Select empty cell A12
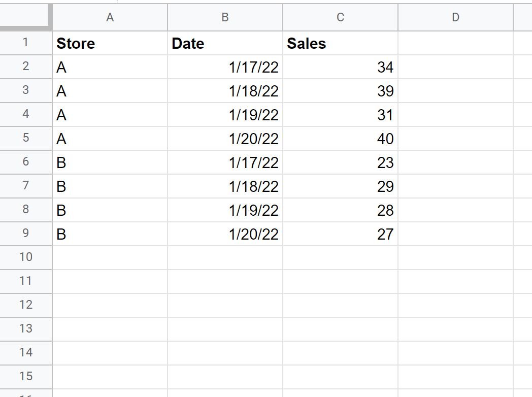 pyautogui.click(x=110, y=306)
